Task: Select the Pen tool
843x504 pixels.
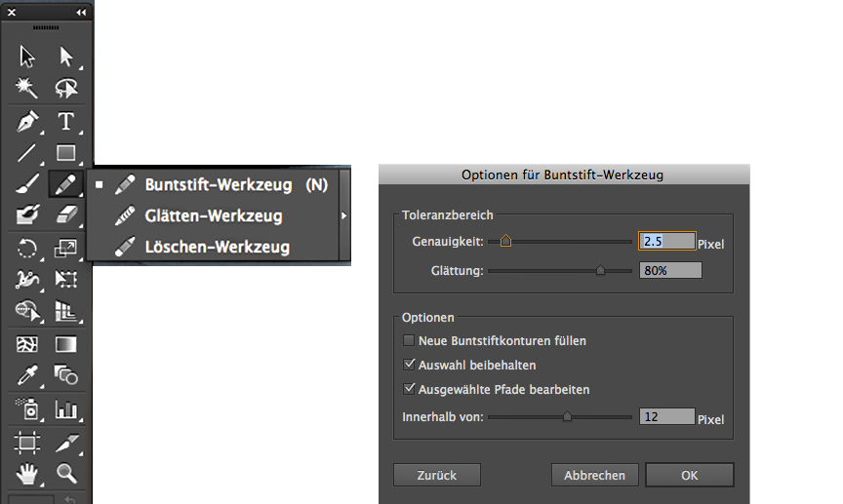Action: pos(27,122)
